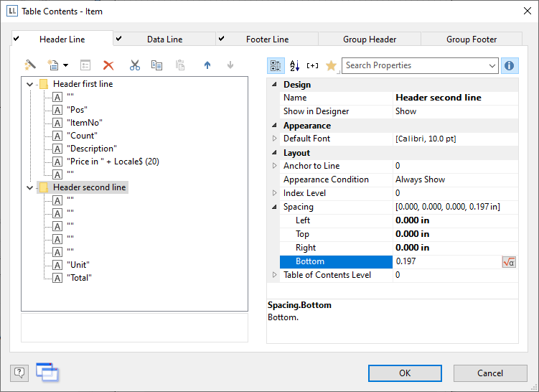This screenshot has width=539, height=392.
Task: Collapse the Header first line tree node
Action: [29, 84]
